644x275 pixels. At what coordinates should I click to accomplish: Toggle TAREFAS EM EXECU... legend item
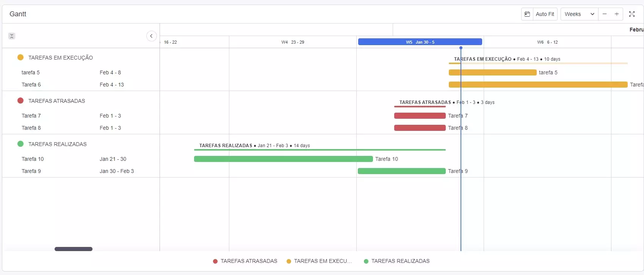[319, 261]
